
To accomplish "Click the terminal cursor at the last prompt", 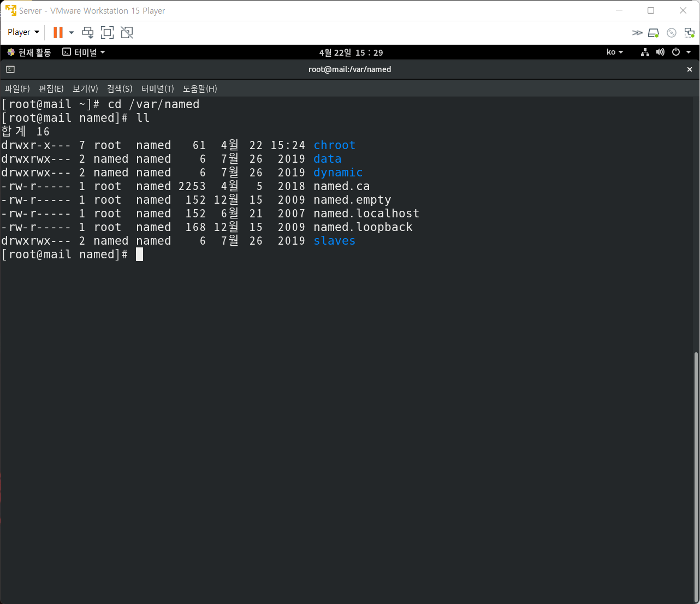I will click(x=139, y=254).
